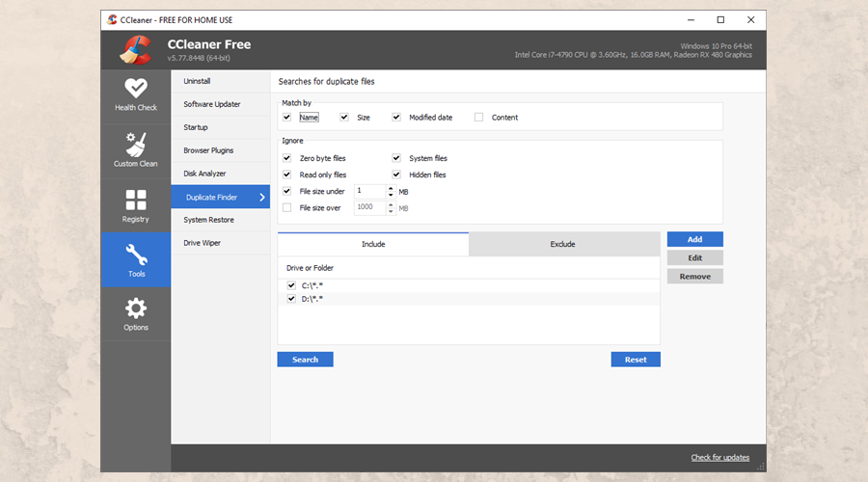Switch to the Exclude tab

563,244
